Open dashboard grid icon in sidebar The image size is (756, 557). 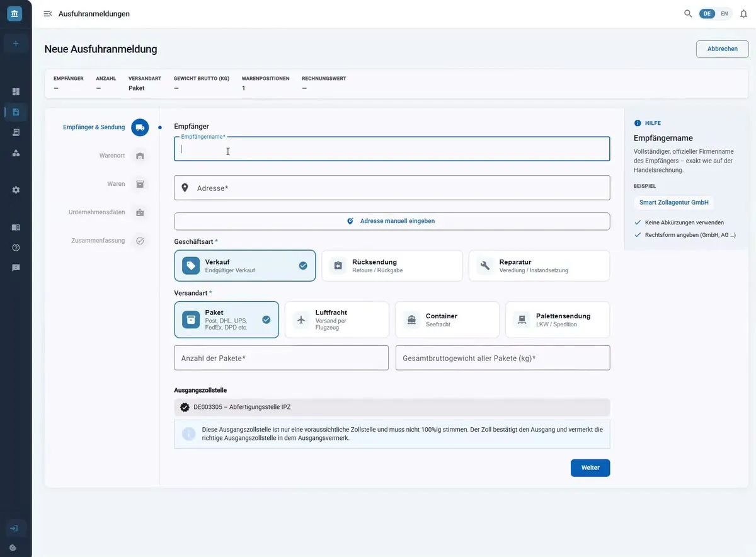coord(16,91)
